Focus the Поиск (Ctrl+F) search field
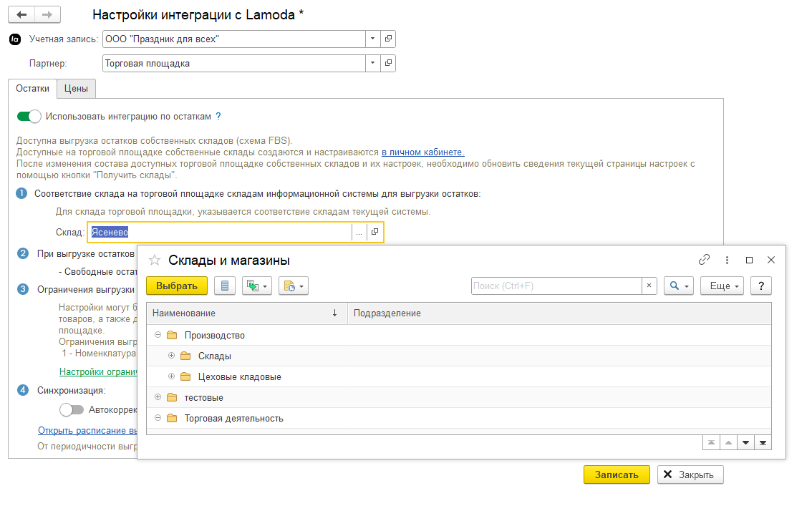The width and height of the screenshot is (812, 516). coord(556,286)
